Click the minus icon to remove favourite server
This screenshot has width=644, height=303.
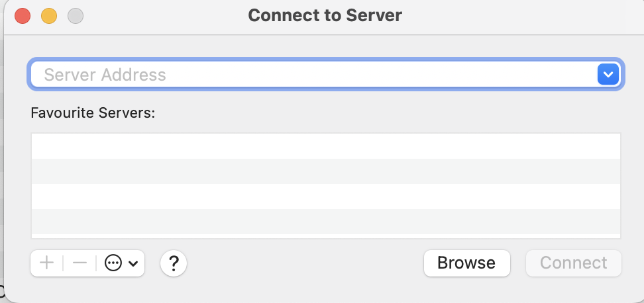80,263
